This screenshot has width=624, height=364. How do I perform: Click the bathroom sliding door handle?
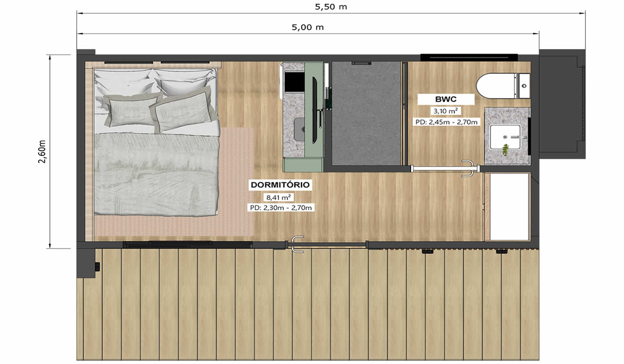[x=468, y=169]
